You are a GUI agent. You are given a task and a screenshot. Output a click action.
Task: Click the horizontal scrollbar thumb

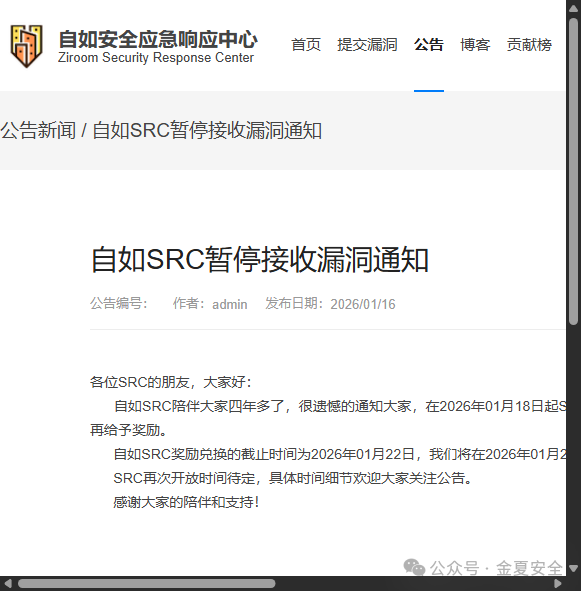click(146, 583)
